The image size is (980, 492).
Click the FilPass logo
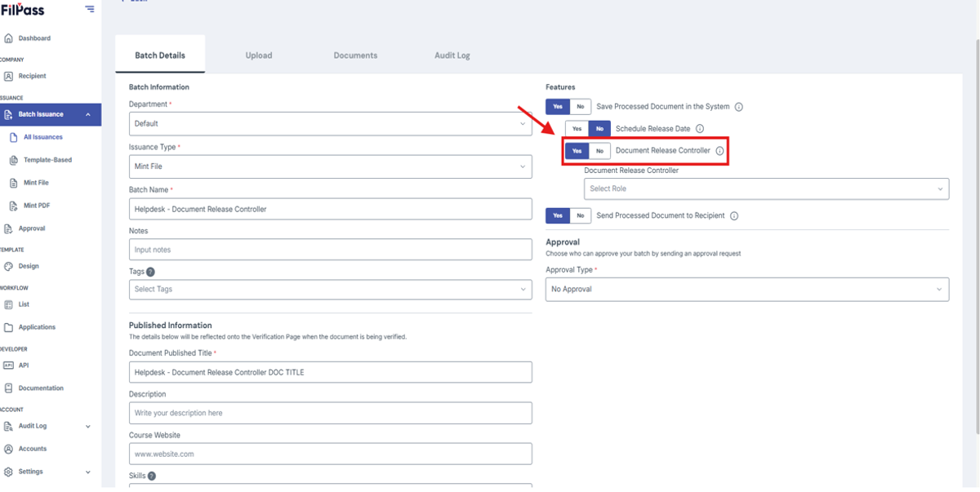(x=22, y=10)
